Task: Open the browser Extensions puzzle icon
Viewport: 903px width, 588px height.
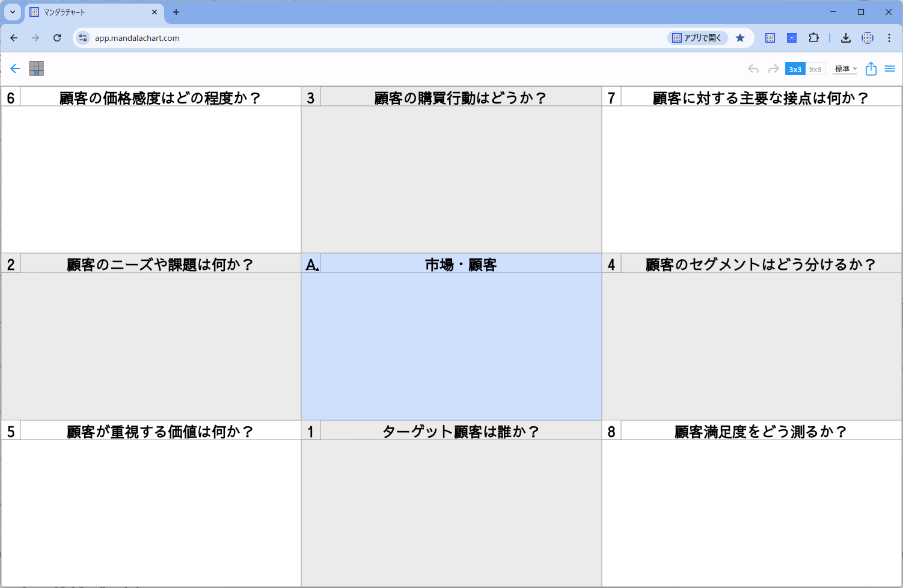Action: pyautogui.click(x=813, y=38)
